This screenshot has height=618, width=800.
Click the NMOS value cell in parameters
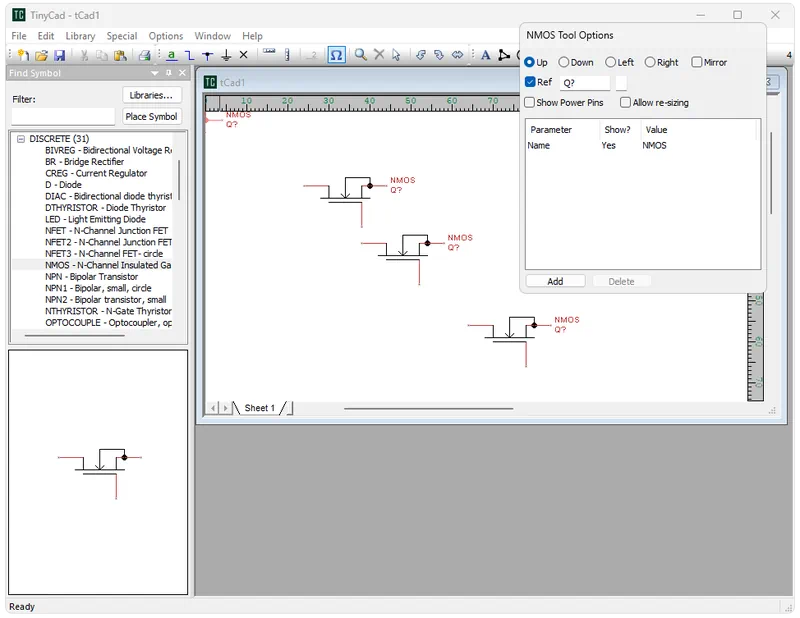tap(654, 145)
